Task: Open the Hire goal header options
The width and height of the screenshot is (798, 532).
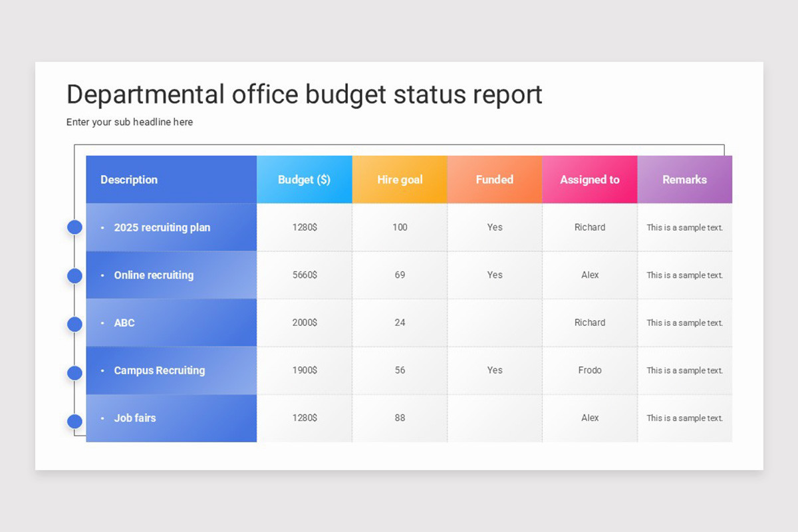Action: coord(400,180)
